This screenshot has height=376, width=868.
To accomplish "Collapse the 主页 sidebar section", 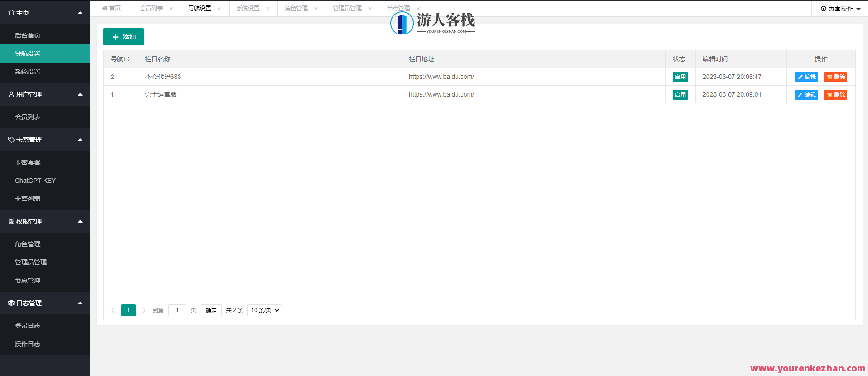I will pyautogui.click(x=80, y=13).
